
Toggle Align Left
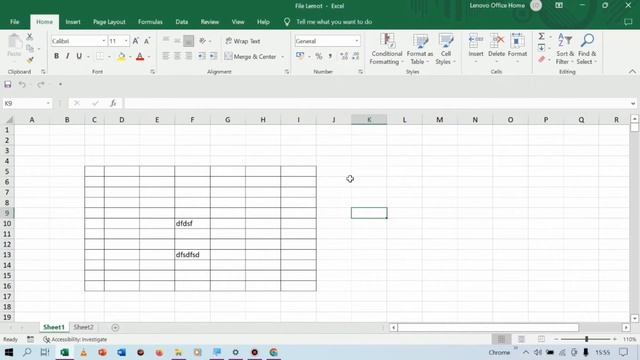click(165, 56)
